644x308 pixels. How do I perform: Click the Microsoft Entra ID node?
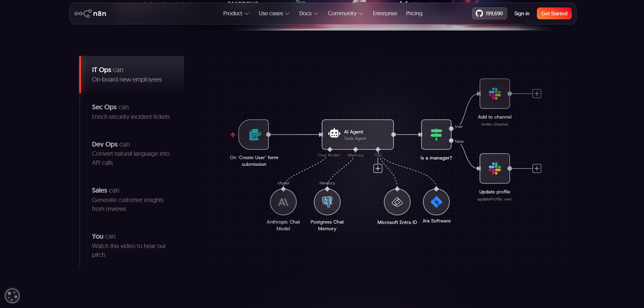coord(397,202)
